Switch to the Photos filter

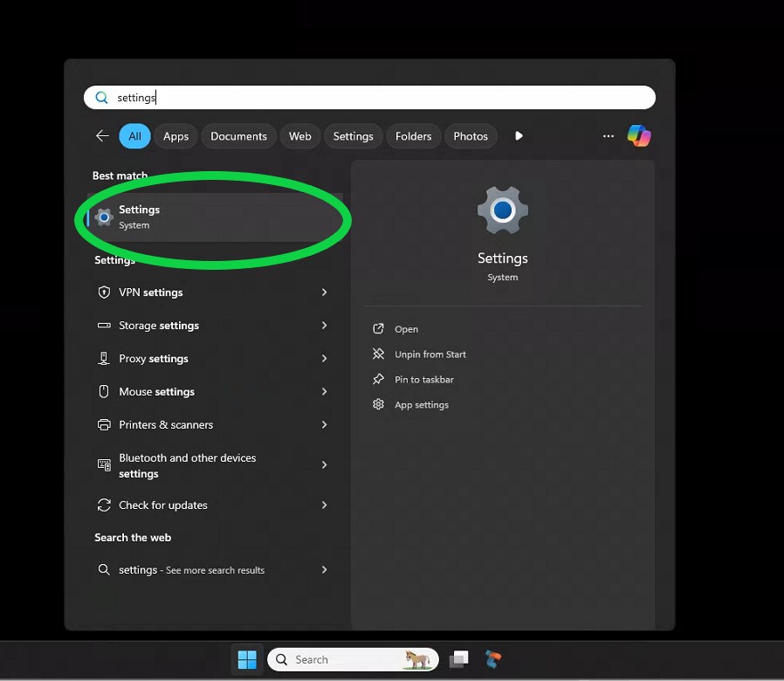point(471,136)
